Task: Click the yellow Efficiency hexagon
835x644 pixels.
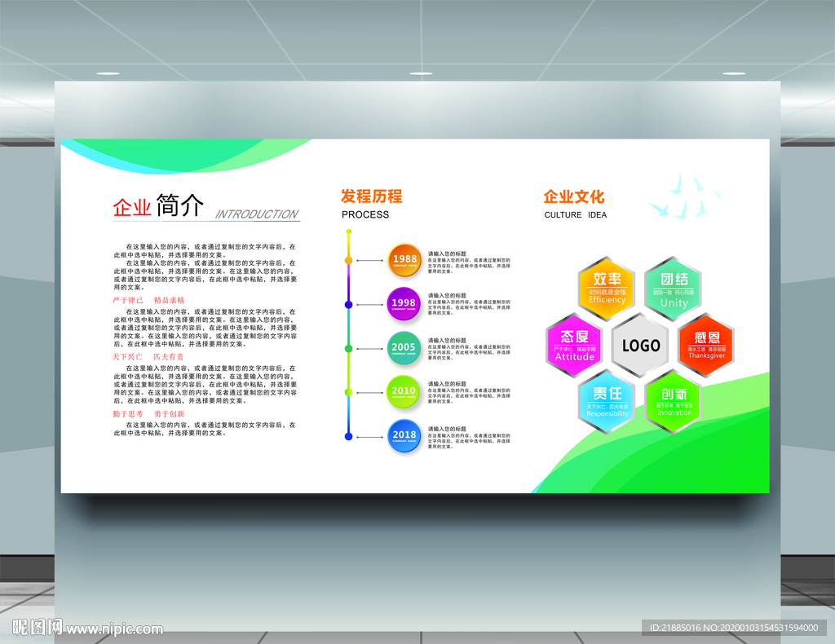Action: pyautogui.click(x=607, y=289)
